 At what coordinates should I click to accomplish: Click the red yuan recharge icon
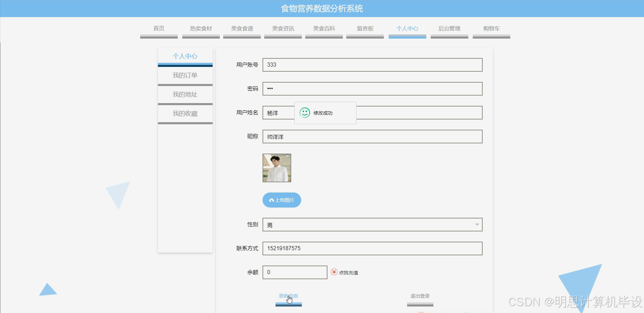tap(334, 272)
